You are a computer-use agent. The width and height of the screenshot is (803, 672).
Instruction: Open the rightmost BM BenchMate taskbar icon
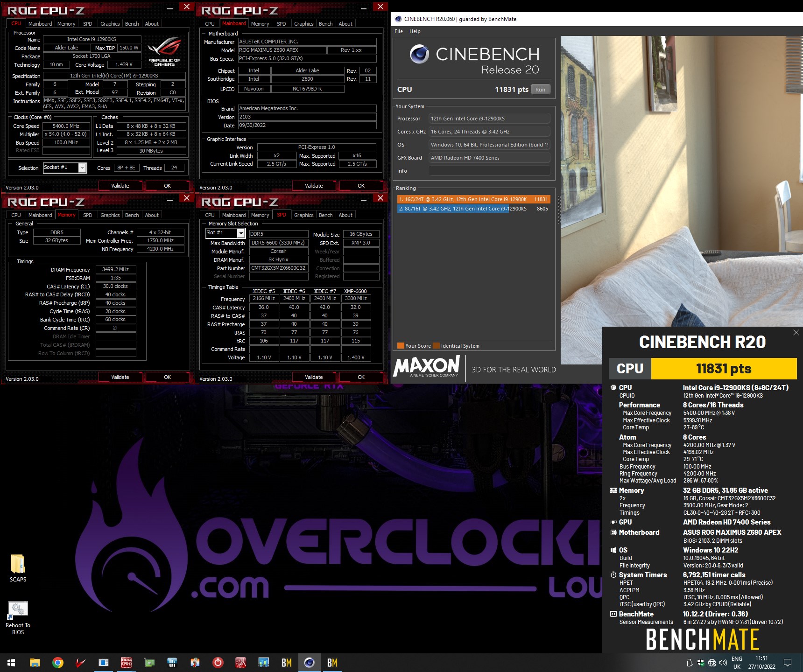[x=332, y=663]
